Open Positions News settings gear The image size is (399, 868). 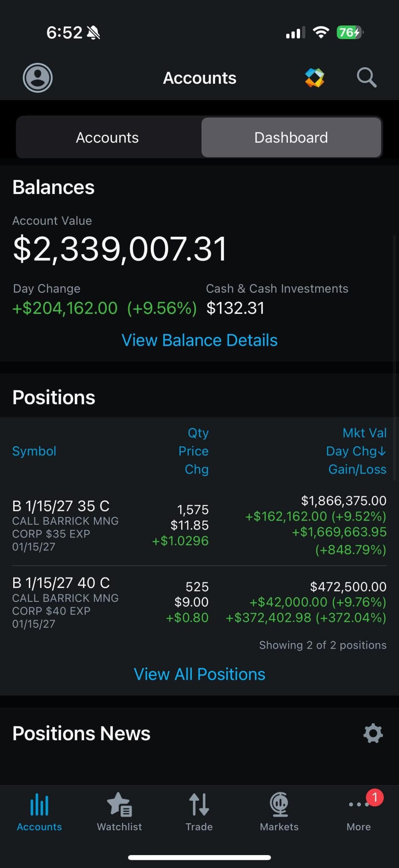(x=373, y=733)
